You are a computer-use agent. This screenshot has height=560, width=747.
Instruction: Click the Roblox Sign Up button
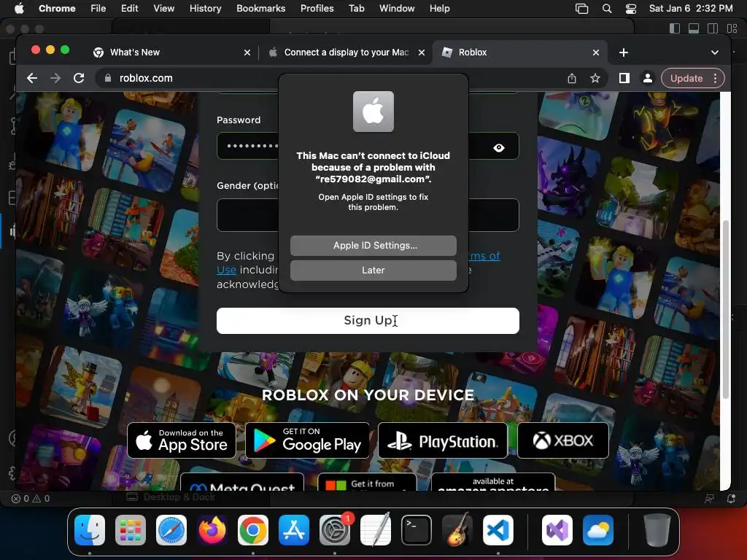coord(368,321)
